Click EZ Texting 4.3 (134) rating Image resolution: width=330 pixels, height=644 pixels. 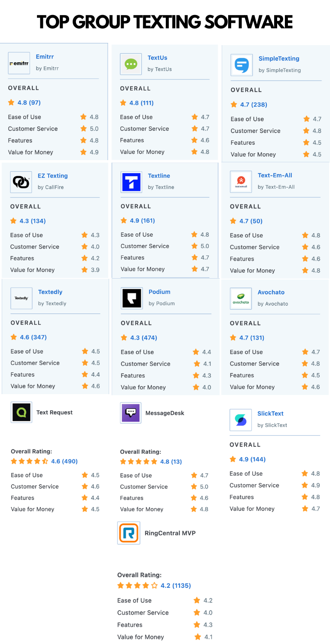pos(33,221)
